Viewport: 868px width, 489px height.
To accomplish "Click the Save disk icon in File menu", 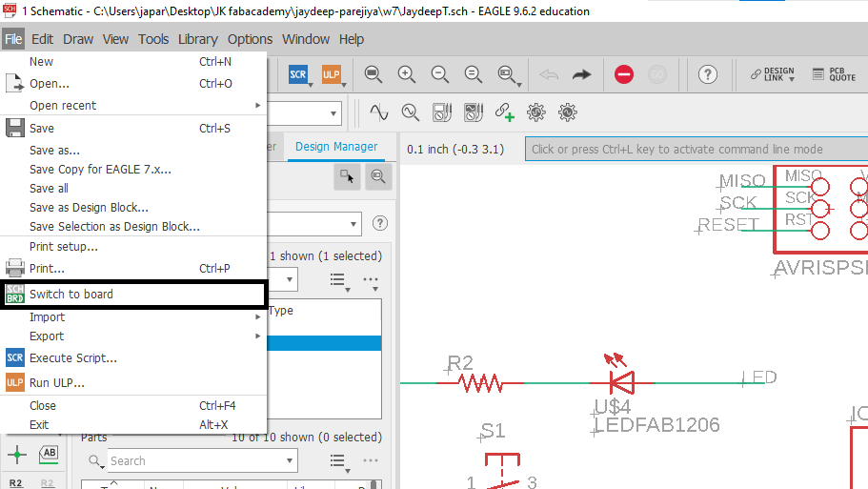I will [15, 128].
